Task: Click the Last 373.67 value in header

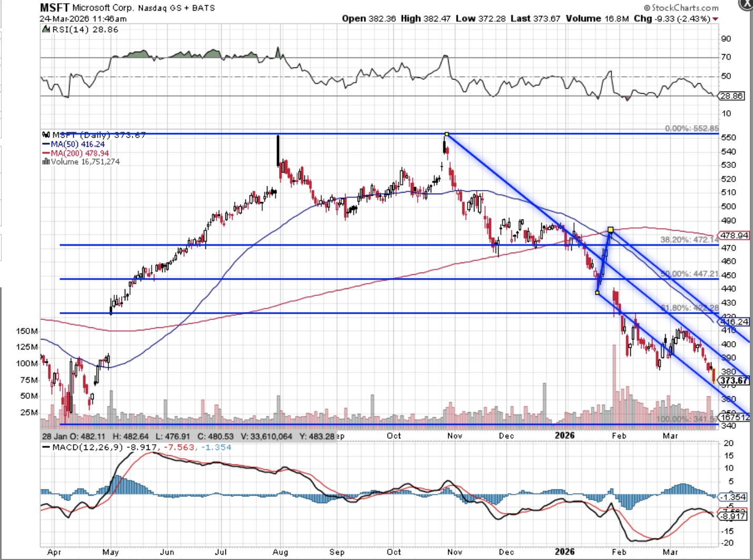Action: [x=535, y=18]
